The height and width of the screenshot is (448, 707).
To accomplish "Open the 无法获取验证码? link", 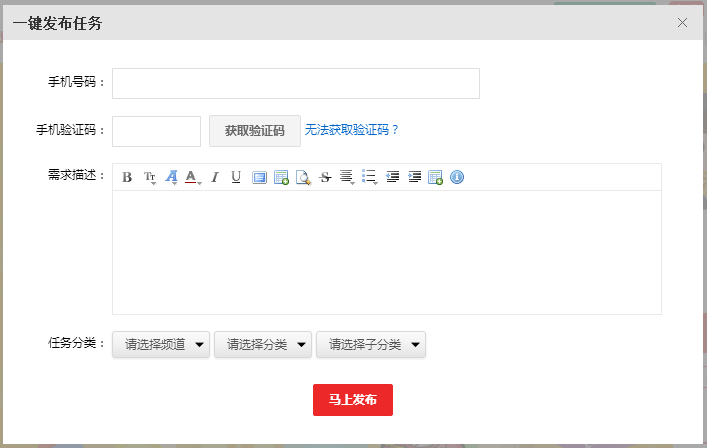I will [x=352, y=130].
